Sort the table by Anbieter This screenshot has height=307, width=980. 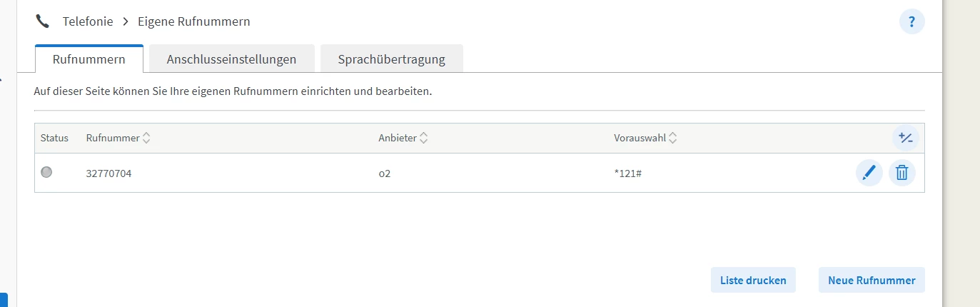(x=423, y=138)
